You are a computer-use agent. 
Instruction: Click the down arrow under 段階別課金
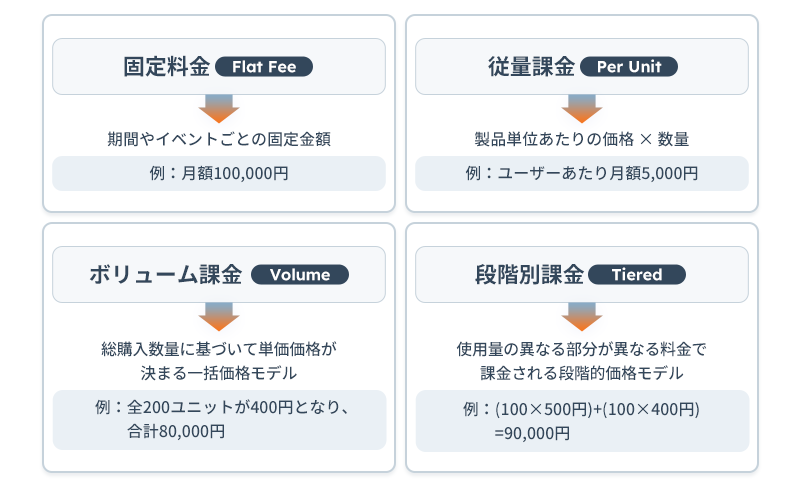tap(581, 316)
